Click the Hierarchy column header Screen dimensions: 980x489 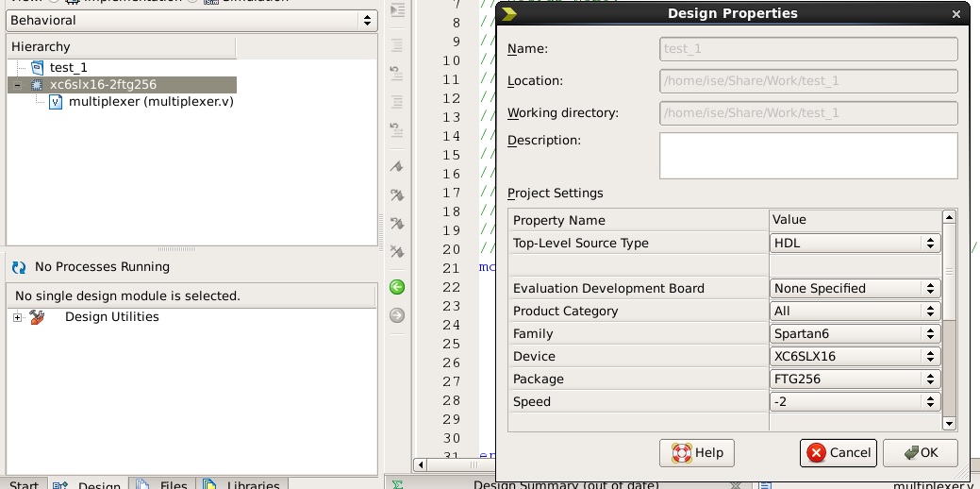tap(122, 47)
